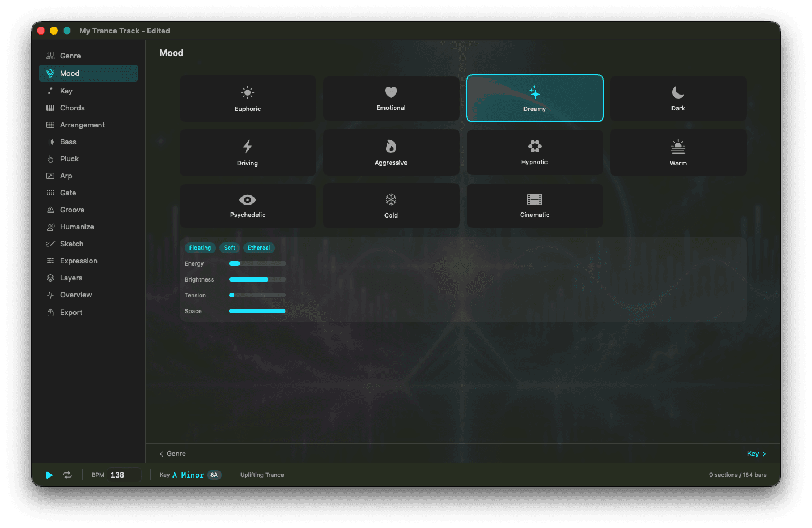Image resolution: width=812 pixels, height=528 pixels.
Task: Click the Soft tag
Action: click(x=230, y=248)
